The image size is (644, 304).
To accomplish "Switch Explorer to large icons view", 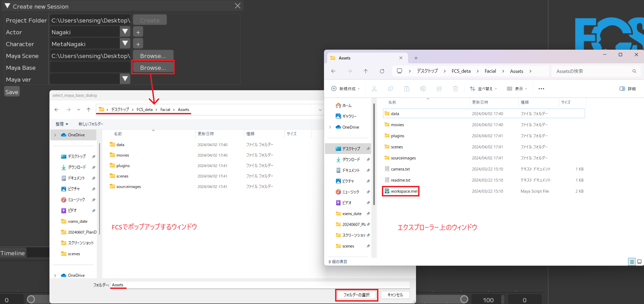I will pos(639,262).
